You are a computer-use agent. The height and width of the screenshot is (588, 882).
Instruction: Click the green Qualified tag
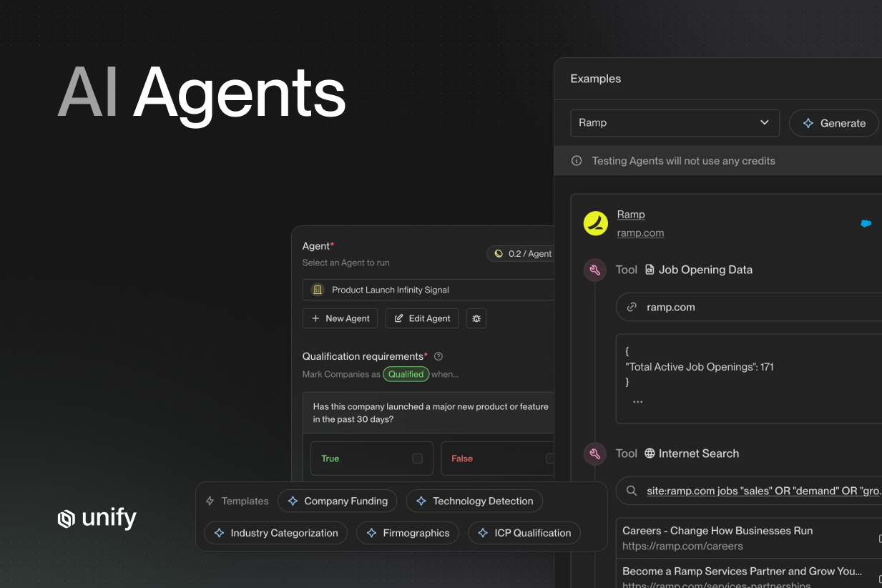click(406, 374)
